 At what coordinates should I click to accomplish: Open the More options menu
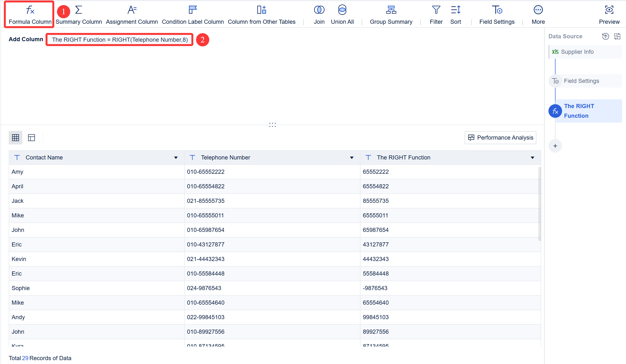click(x=538, y=14)
